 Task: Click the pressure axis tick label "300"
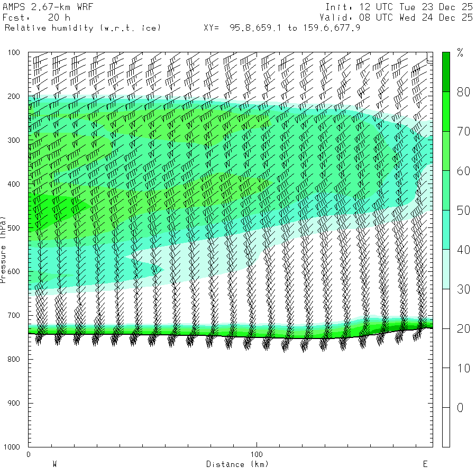(x=14, y=140)
